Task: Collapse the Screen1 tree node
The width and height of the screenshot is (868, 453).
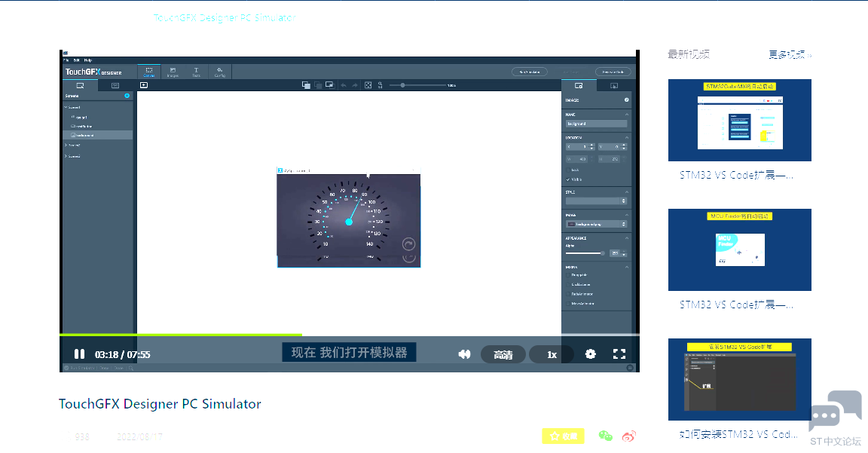Action: (66, 108)
